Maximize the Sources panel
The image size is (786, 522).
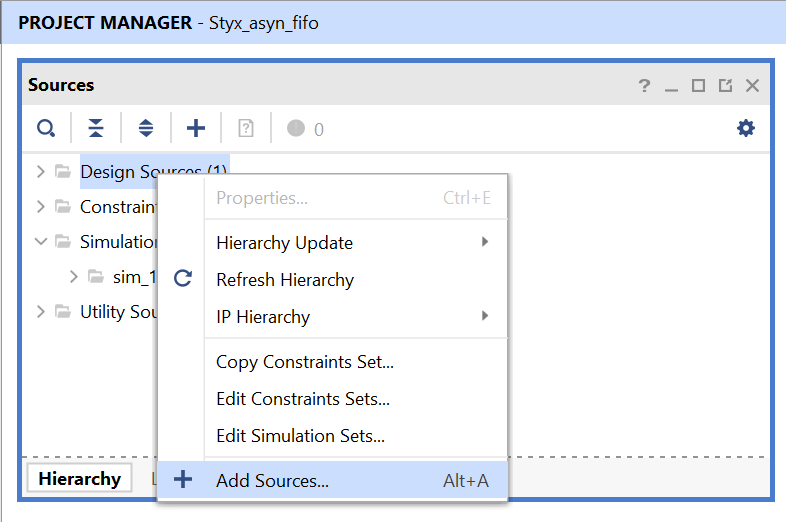point(699,86)
